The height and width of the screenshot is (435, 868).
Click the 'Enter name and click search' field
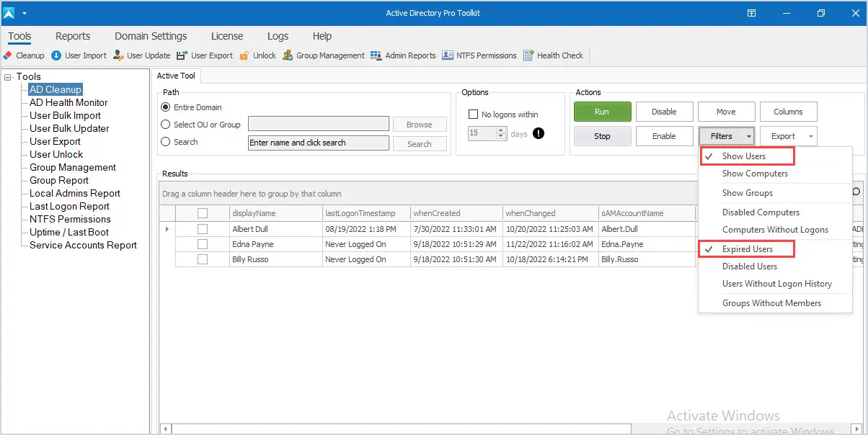(x=319, y=143)
